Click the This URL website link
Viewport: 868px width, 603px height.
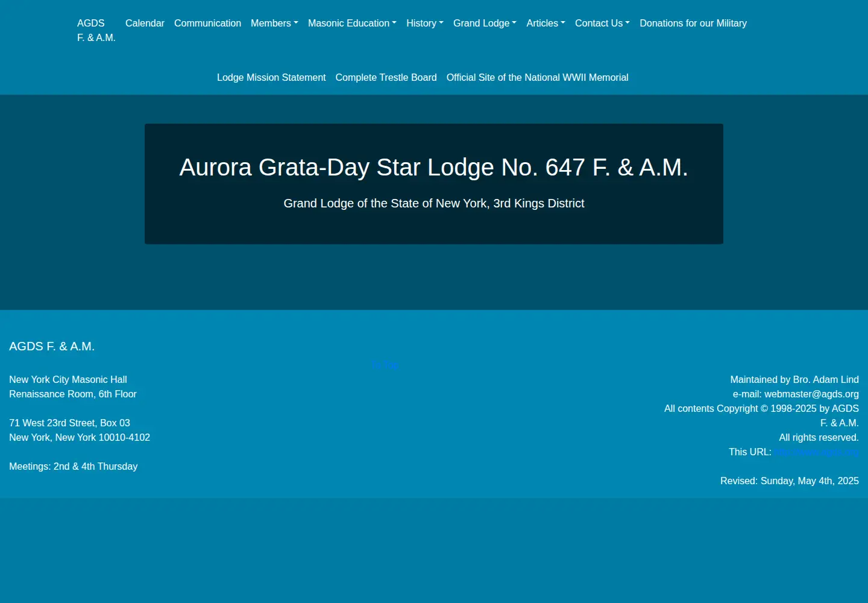[816, 452]
